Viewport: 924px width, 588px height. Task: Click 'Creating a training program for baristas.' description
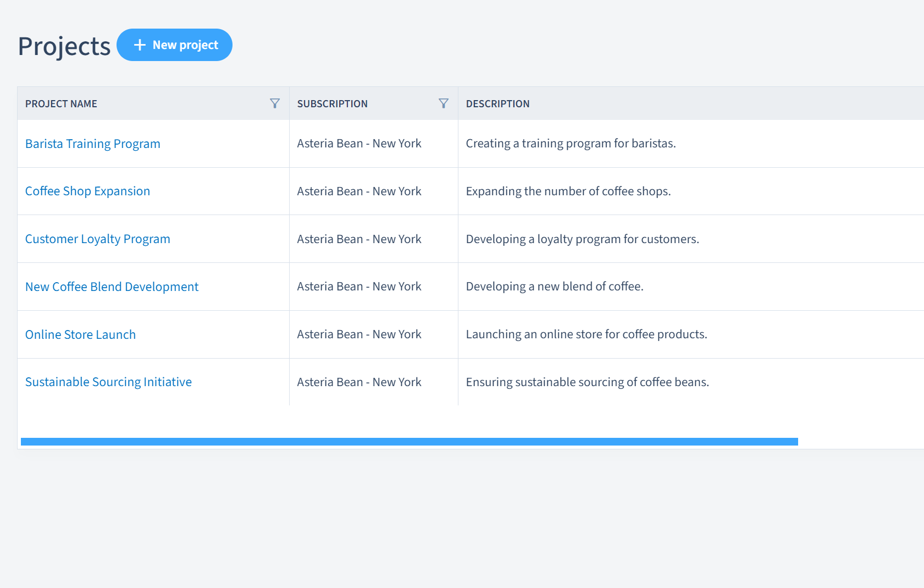(571, 144)
